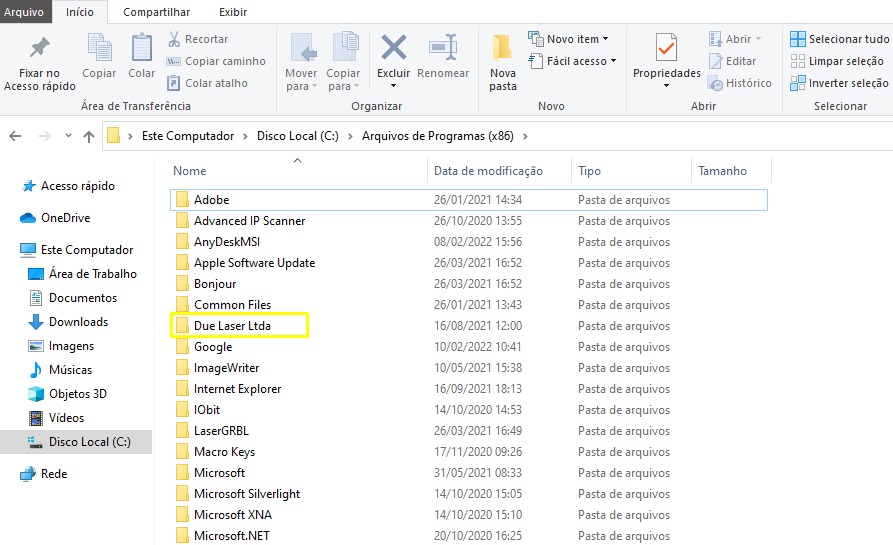Expand the Excluir dropdown arrow
This screenshot has width=893, height=545.
394,86
